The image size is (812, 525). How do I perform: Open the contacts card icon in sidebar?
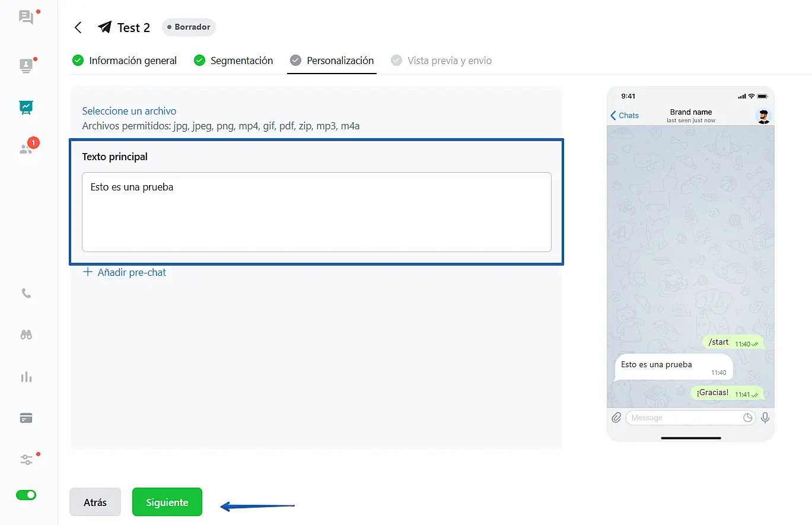[26, 66]
